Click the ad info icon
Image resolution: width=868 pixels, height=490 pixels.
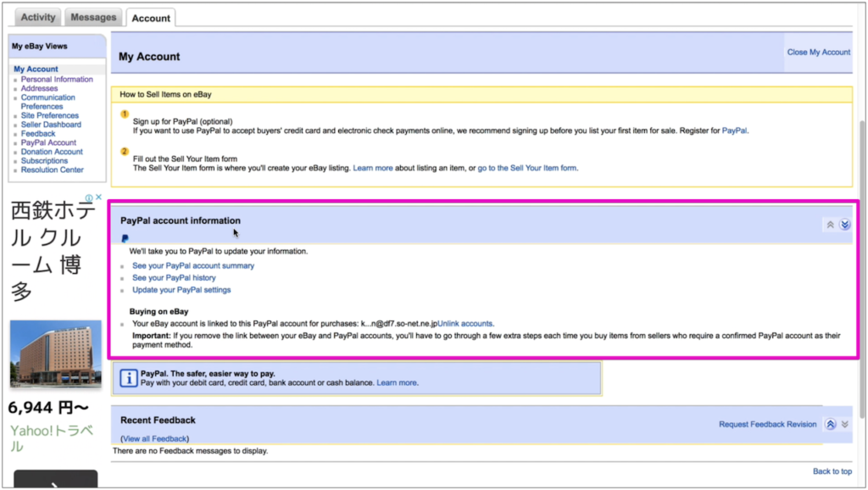pos(88,198)
